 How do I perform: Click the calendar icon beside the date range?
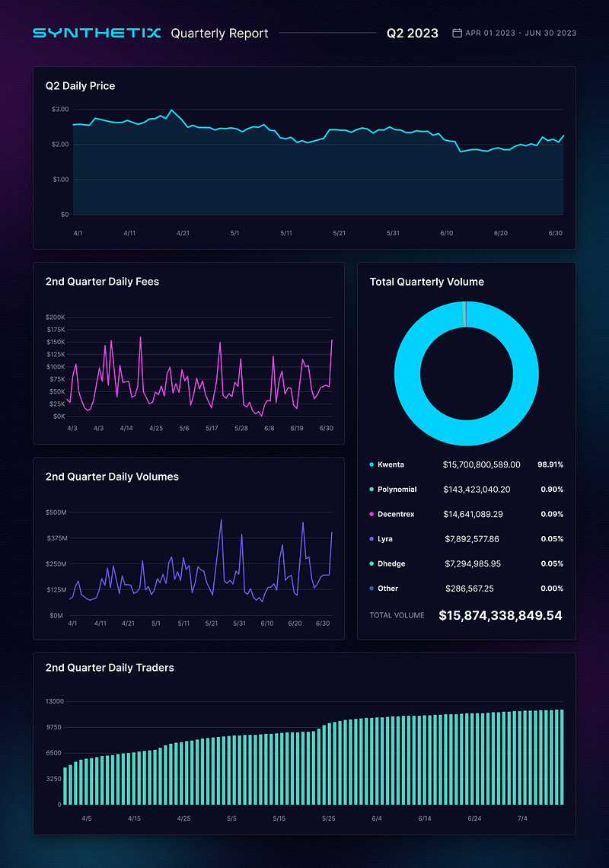pos(458,34)
